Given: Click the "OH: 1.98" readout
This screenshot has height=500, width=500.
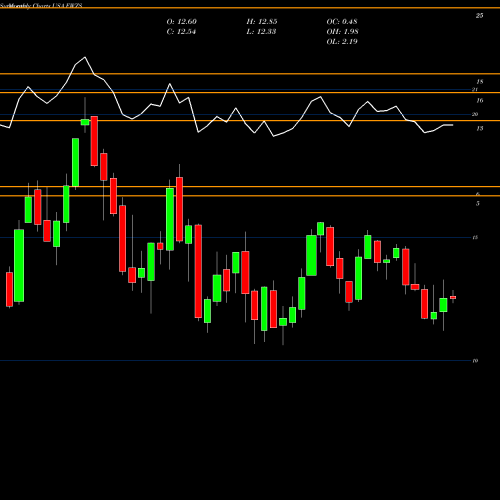Looking at the screenshot, I should pyautogui.click(x=342, y=32).
